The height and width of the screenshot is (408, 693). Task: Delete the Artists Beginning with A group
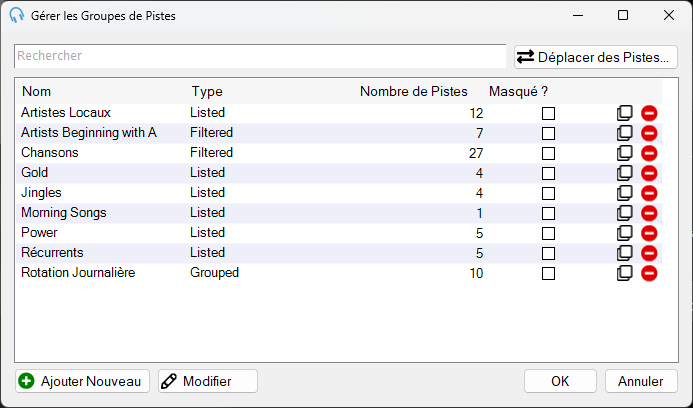649,133
